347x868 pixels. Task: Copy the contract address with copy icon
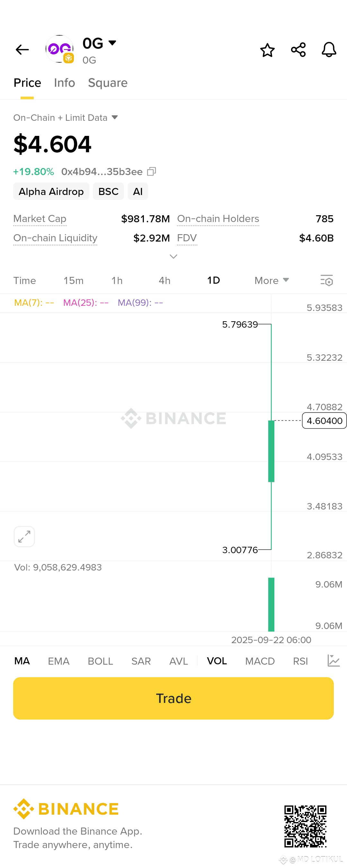[x=152, y=172]
